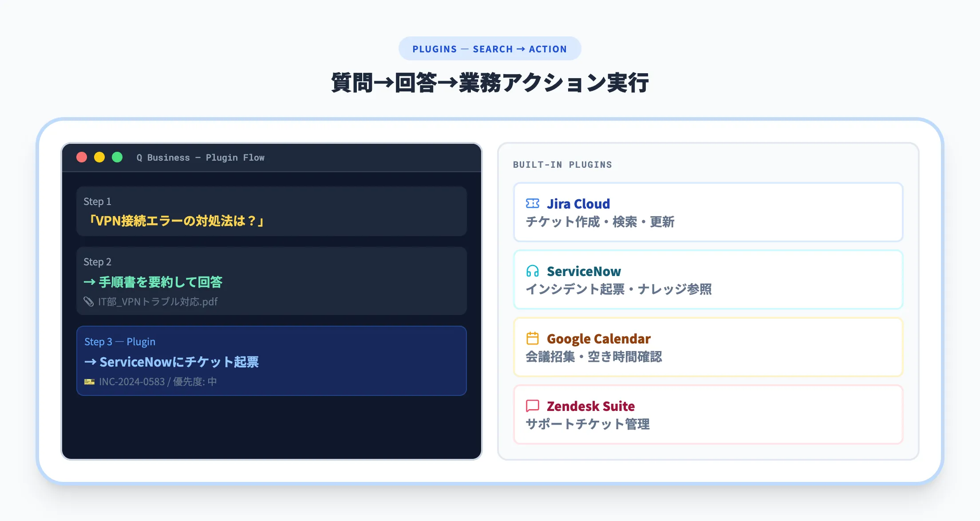Image resolution: width=980 pixels, height=521 pixels.
Task: Toggle the green traffic light button
Action: coord(117,157)
